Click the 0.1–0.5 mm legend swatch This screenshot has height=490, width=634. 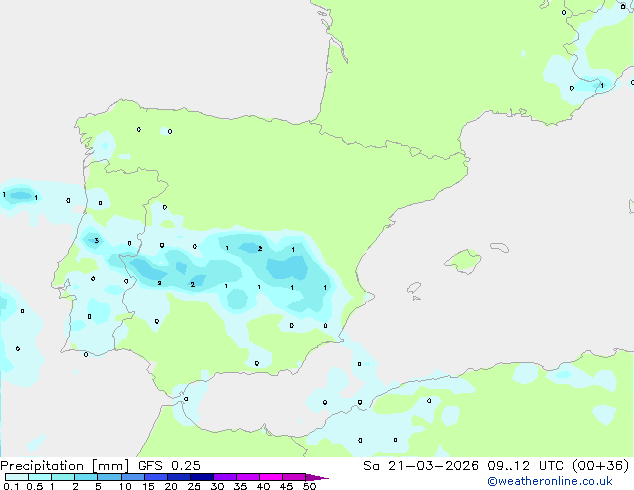pyautogui.click(x=17, y=477)
